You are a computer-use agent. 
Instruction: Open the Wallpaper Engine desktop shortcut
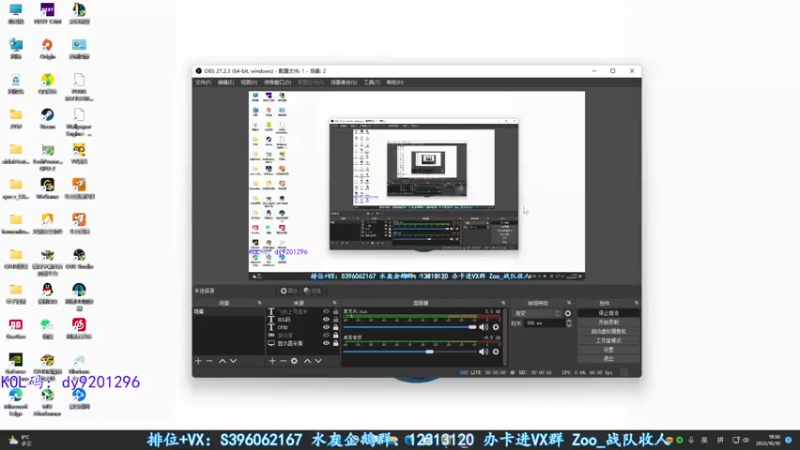[x=79, y=122]
